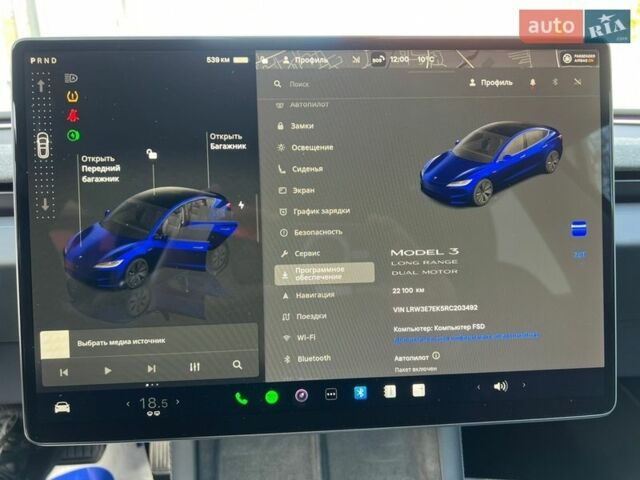The height and width of the screenshot is (480, 640).
Task: Open the media equalizer settings icon
Action: point(194,367)
